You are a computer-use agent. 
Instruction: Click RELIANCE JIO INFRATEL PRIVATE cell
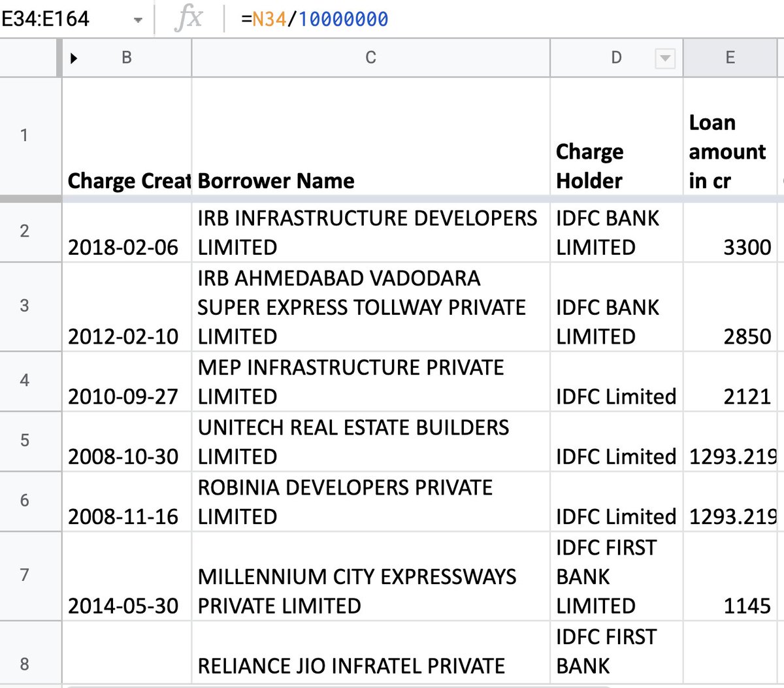(370, 653)
